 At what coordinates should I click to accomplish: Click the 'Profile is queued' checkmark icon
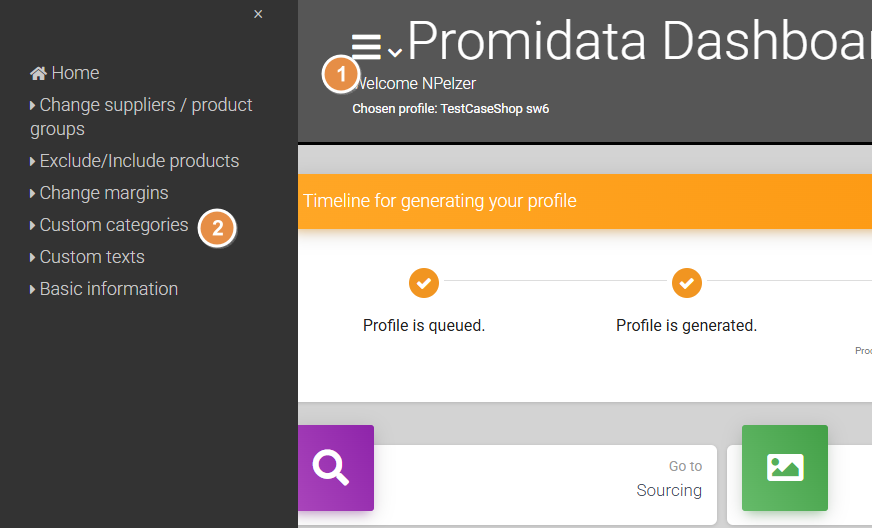click(x=424, y=283)
